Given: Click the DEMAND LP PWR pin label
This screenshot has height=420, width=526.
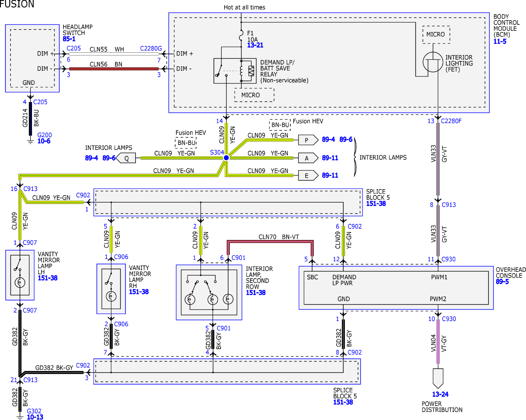Looking at the screenshot, I should pos(344,280).
